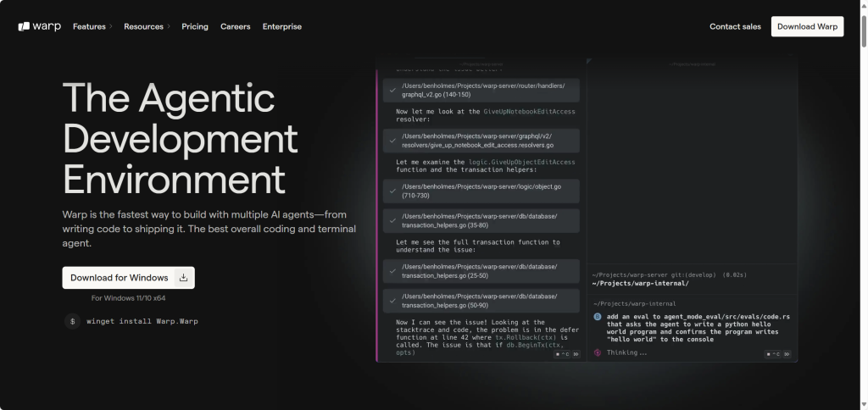Open the transaction_helpers.go (35-80) file row
The image size is (868, 410).
(x=481, y=221)
